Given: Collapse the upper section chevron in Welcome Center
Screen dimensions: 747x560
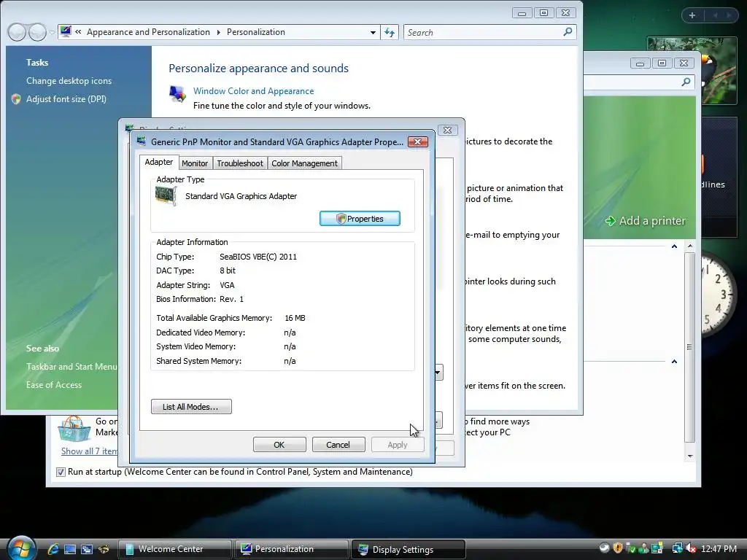Looking at the screenshot, I should coord(674,246).
